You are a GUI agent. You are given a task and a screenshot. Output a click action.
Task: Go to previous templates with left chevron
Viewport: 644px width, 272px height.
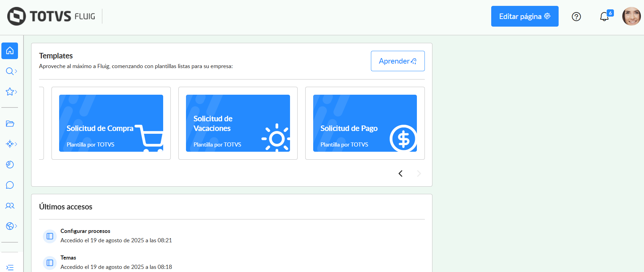coord(401,173)
